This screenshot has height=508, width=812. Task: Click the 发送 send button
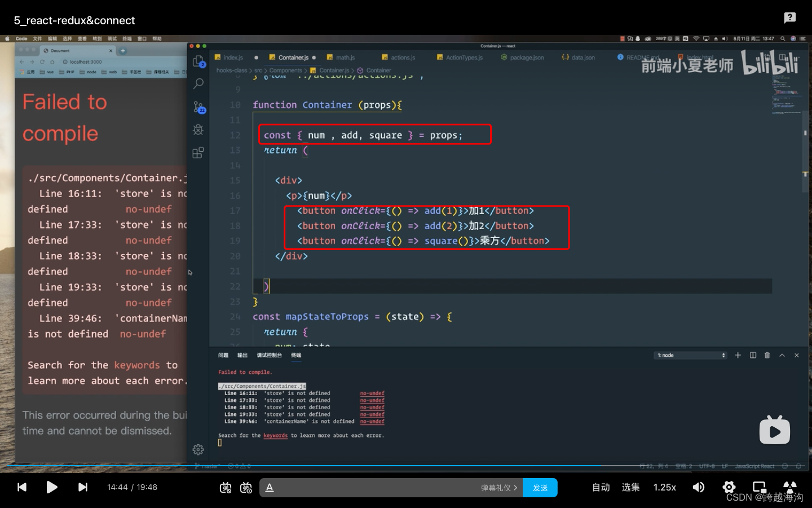pyautogui.click(x=540, y=488)
